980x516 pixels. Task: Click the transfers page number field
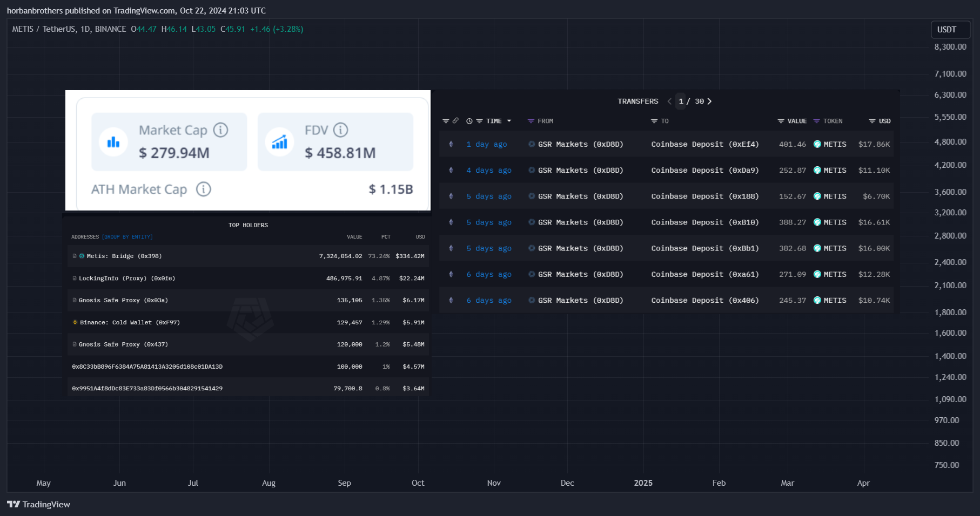[681, 101]
